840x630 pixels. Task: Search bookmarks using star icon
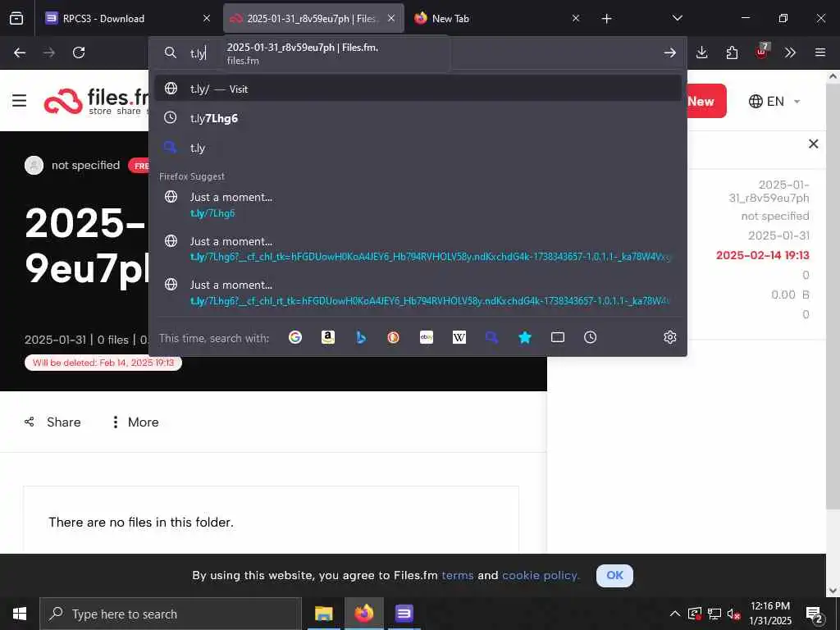coord(525,337)
